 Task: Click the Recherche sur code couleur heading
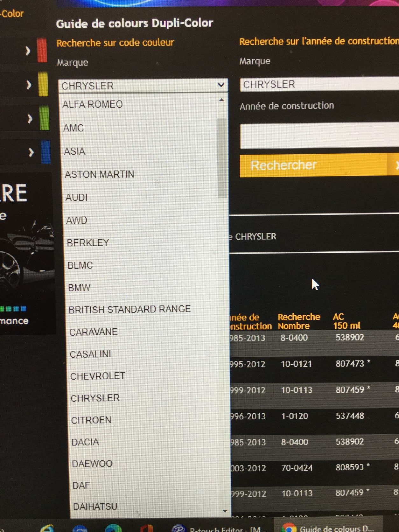coord(115,43)
